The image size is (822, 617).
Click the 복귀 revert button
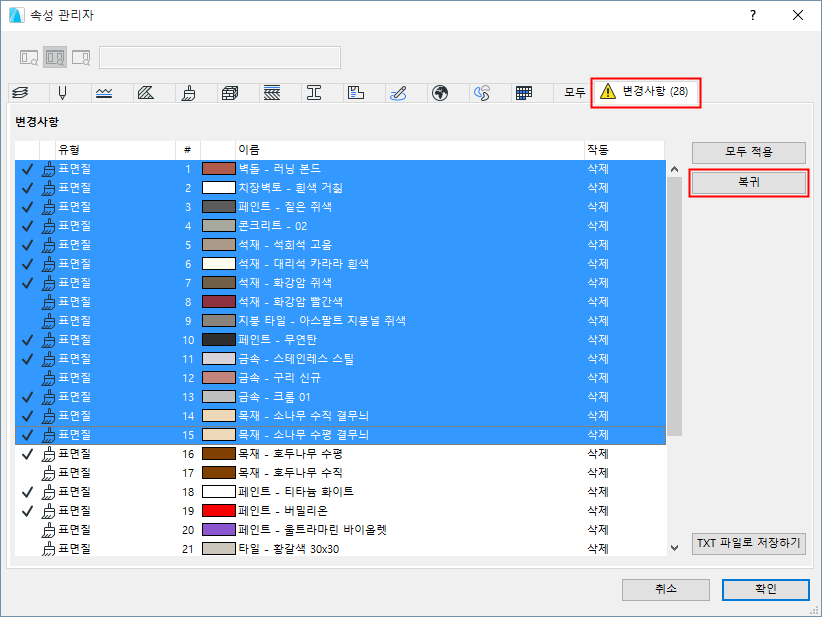pyautogui.click(x=749, y=182)
